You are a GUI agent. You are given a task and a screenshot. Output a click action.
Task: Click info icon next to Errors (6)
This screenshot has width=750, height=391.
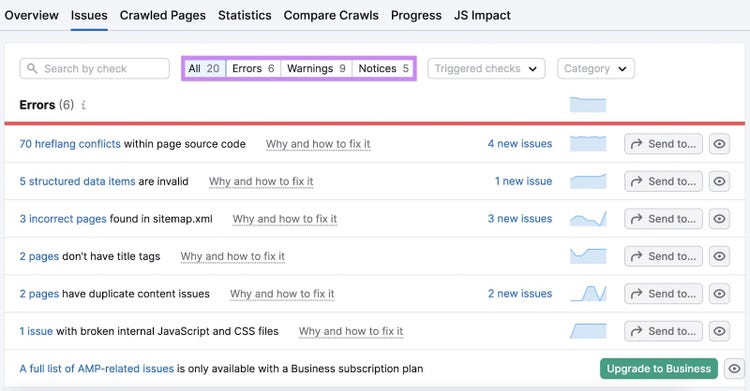point(83,105)
